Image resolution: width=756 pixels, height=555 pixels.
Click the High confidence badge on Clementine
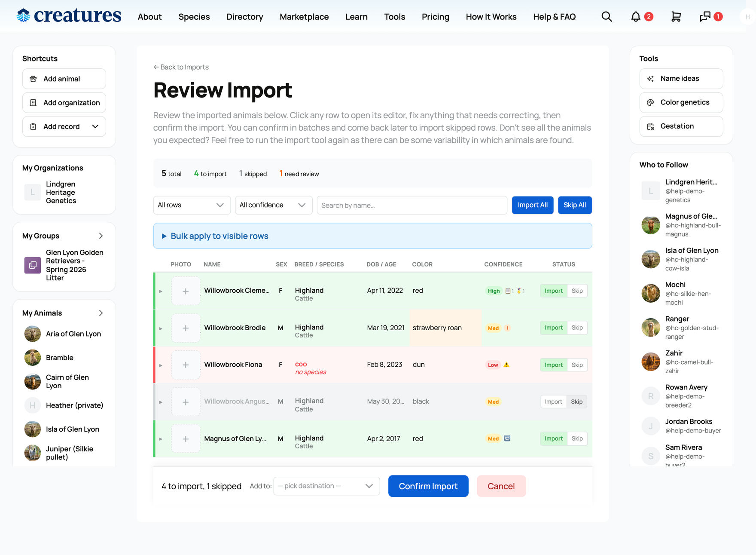(494, 291)
